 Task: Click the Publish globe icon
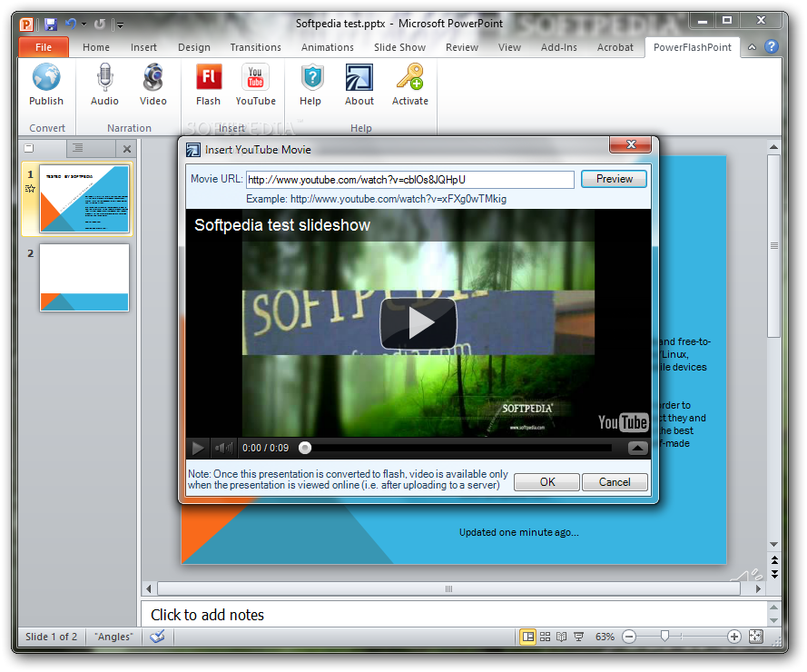pos(46,78)
